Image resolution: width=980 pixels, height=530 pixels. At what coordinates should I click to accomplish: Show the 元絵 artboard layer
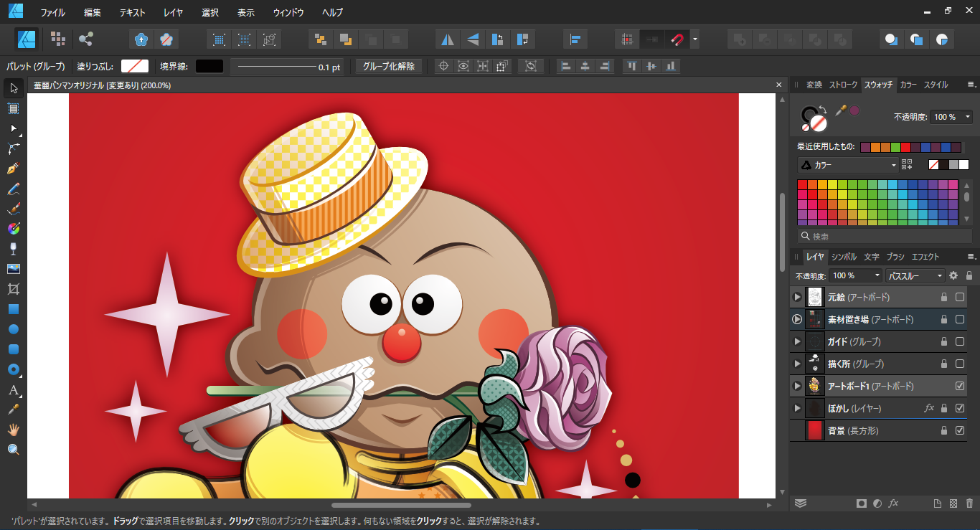coord(960,297)
